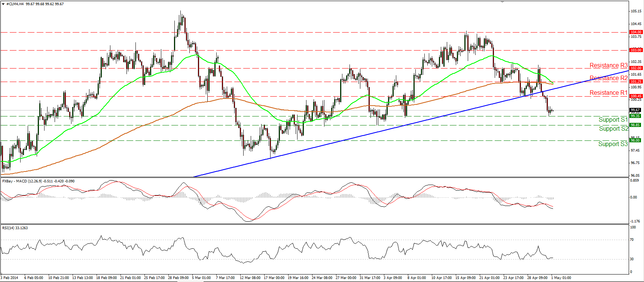The image size is (644, 282).
Task: Click the 7 Mar 17:00 time label
Action: tap(225, 278)
